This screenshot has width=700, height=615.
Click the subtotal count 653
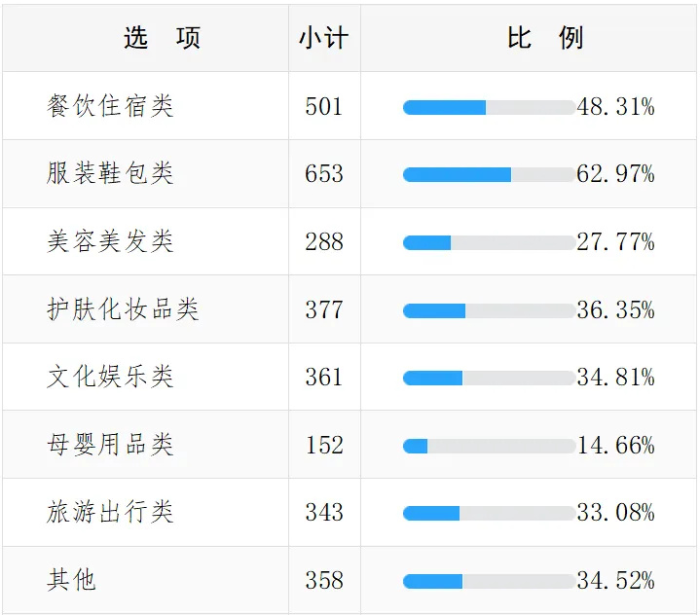tap(324, 173)
